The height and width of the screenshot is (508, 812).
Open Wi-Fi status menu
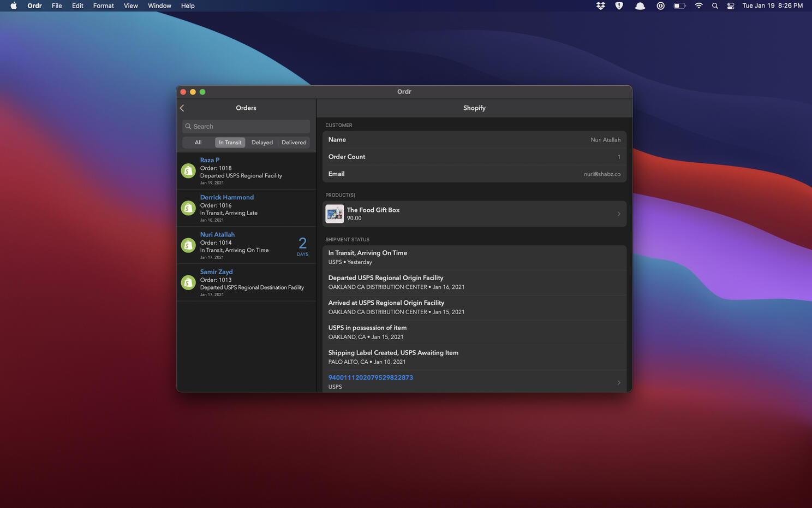click(698, 5)
